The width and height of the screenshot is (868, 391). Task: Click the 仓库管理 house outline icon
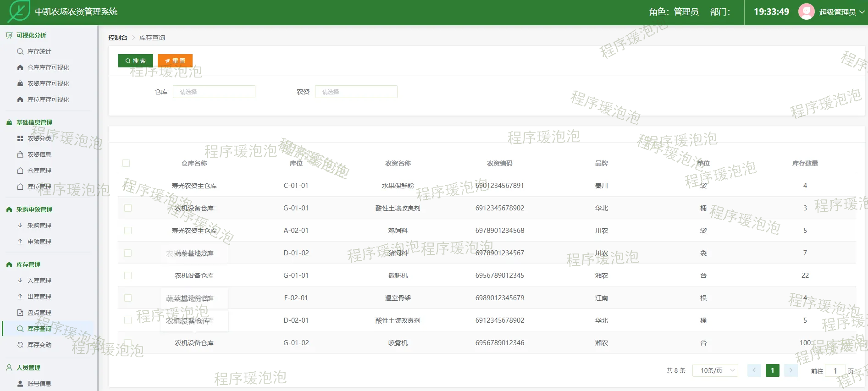(20, 171)
